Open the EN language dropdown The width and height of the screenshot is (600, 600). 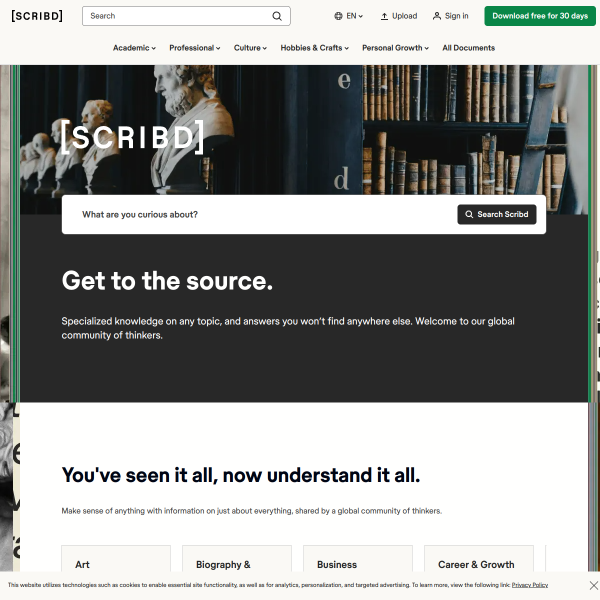tap(349, 16)
